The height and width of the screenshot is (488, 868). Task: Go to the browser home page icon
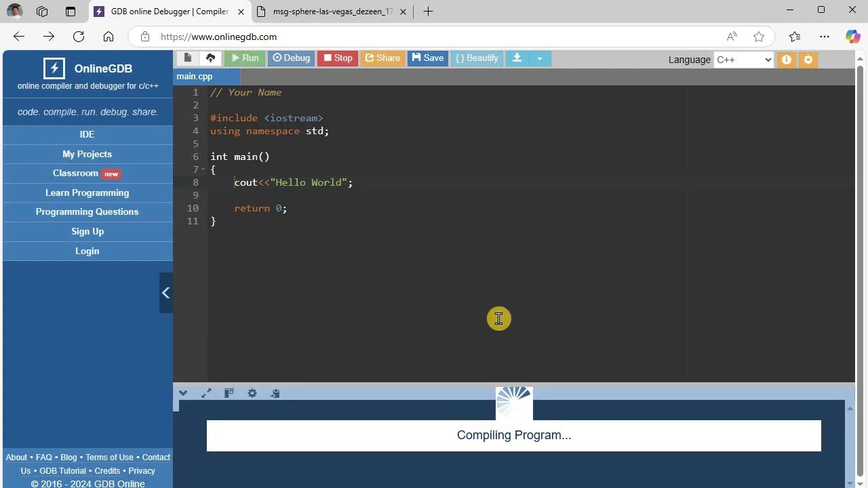[108, 37]
